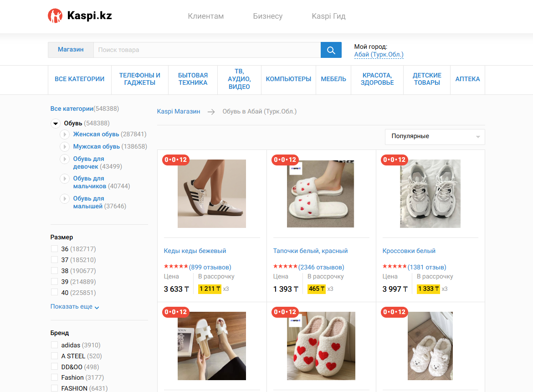Open the Kaspi.kz logo homepage
Viewport: 533px width, 392px height.
coord(80,15)
